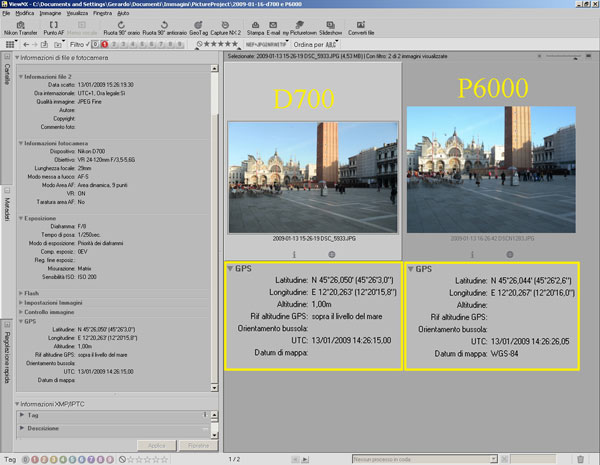
Task: Expand the Flash section
Action: [21, 293]
